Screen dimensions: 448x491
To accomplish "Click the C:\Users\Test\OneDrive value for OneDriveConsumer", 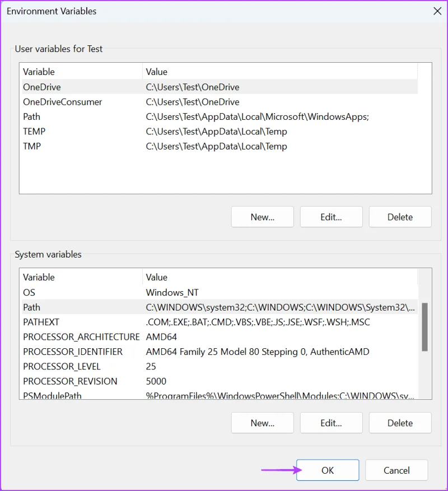I will coord(192,102).
